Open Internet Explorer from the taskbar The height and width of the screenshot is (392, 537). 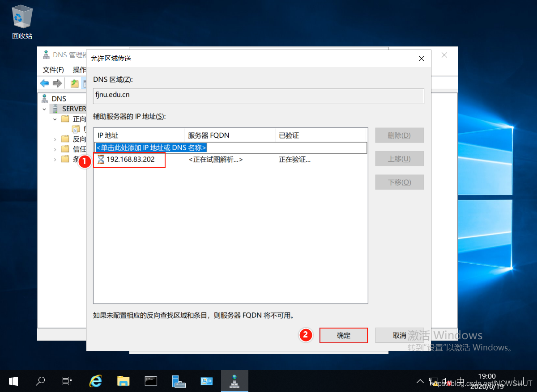tap(95, 381)
